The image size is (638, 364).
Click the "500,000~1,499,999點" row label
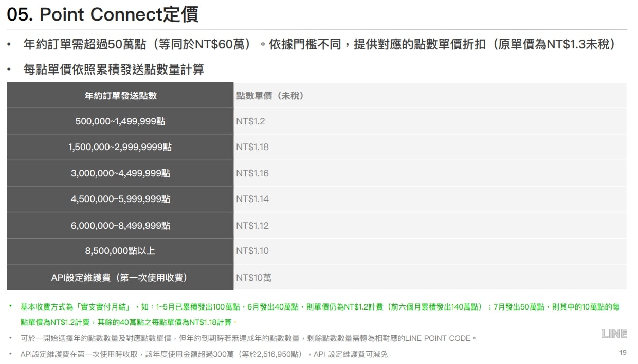(x=120, y=121)
